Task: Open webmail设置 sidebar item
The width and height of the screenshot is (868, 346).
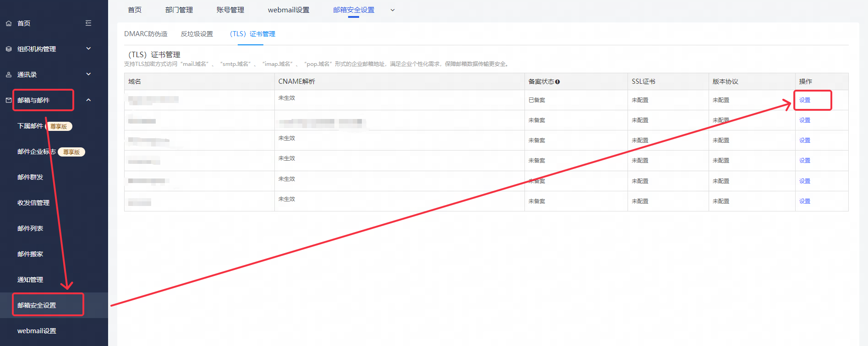Action: (37, 331)
